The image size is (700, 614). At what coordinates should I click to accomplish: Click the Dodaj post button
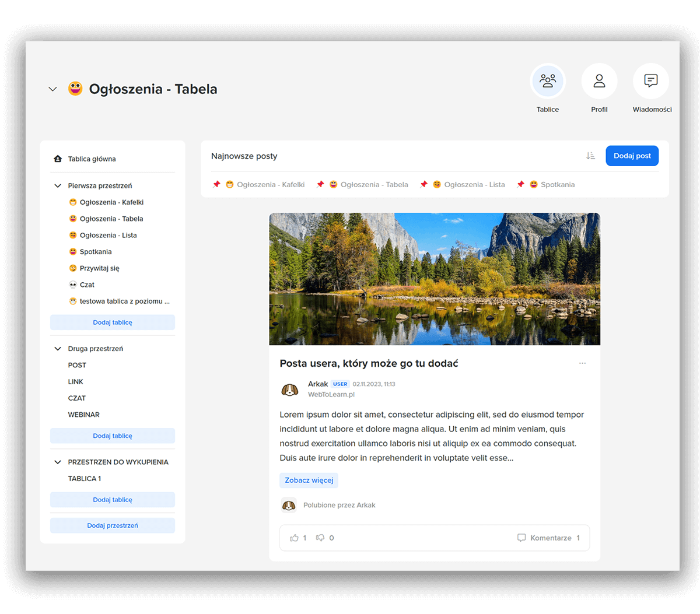tap(632, 156)
